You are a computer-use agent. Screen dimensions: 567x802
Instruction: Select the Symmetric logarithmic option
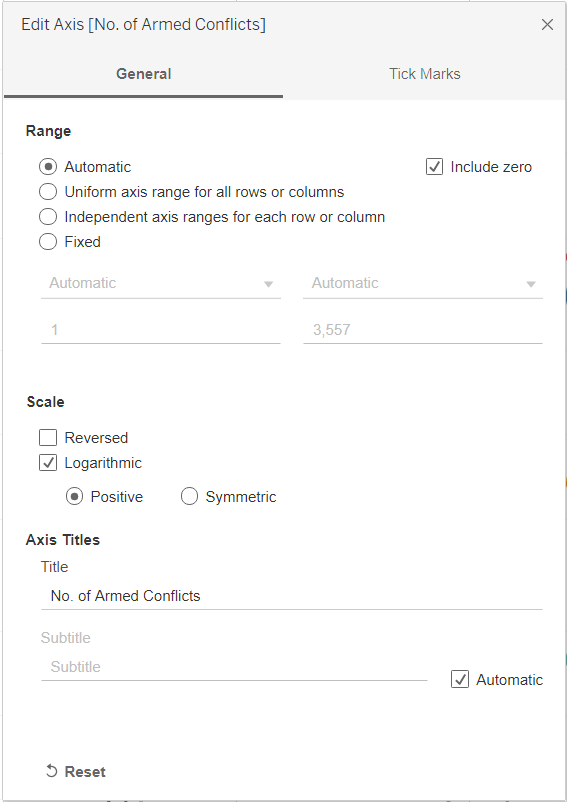tap(189, 497)
